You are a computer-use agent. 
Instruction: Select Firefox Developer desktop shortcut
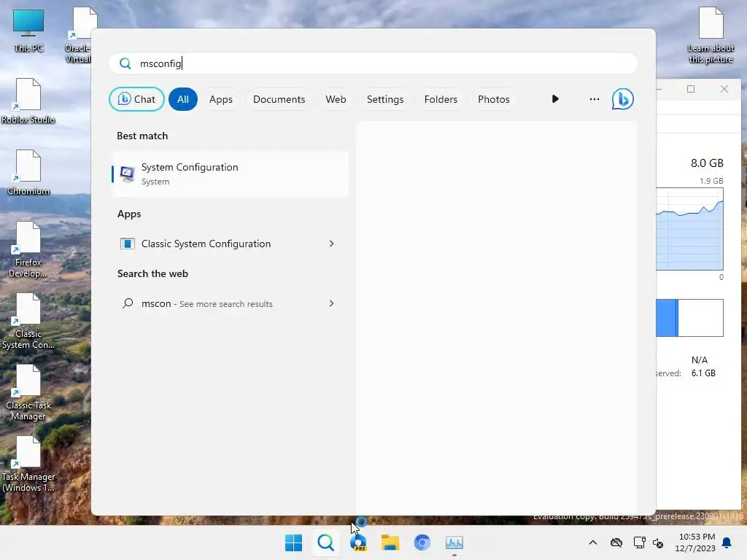pyautogui.click(x=28, y=249)
